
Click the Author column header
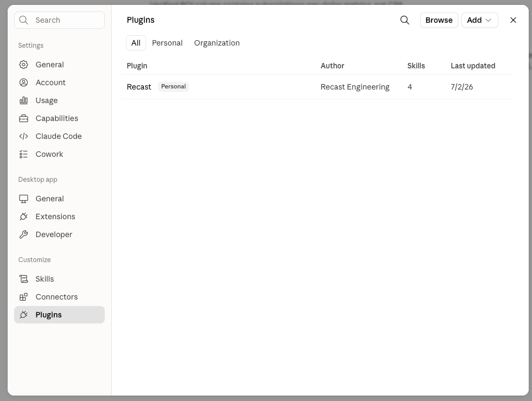click(x=332, y=66)
